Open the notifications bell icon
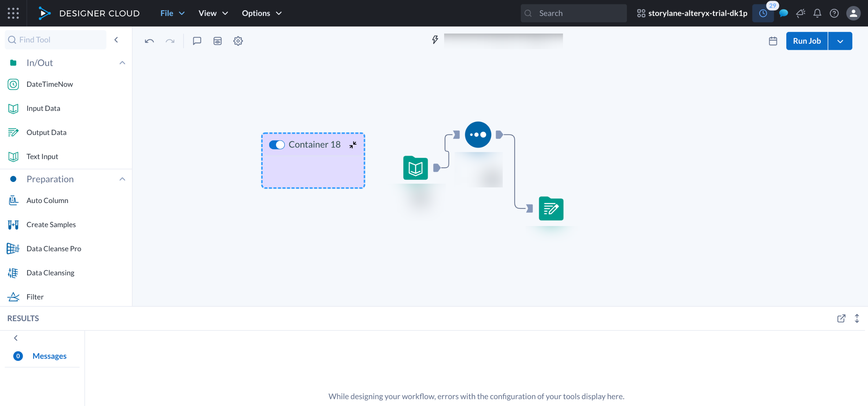This screenshot has height=406, width=868. tap(817, 13)
